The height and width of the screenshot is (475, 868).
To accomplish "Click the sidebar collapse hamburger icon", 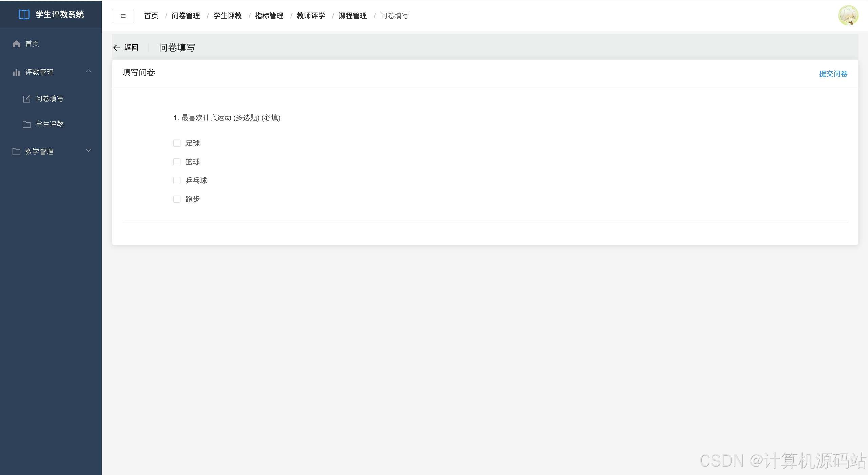I will 123,16.
